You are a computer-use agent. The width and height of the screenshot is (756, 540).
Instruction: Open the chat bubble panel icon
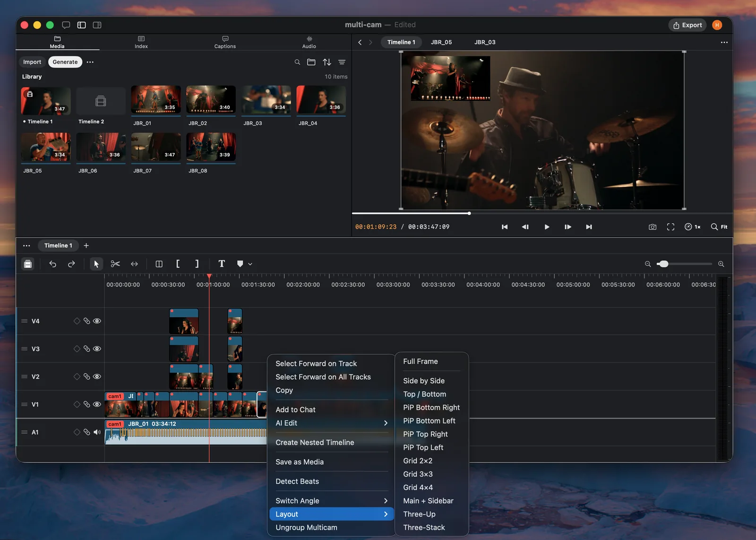click(x=66, y=25)
